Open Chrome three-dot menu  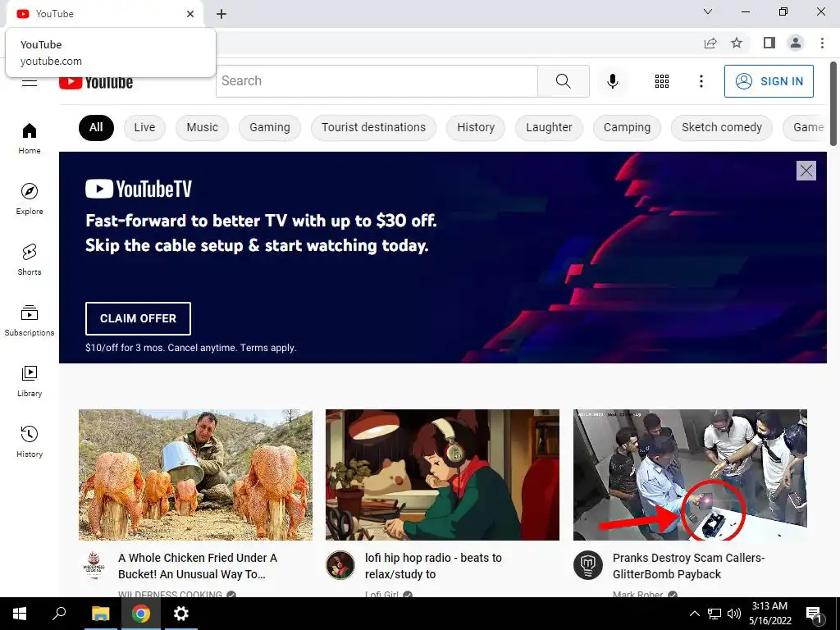822,43
